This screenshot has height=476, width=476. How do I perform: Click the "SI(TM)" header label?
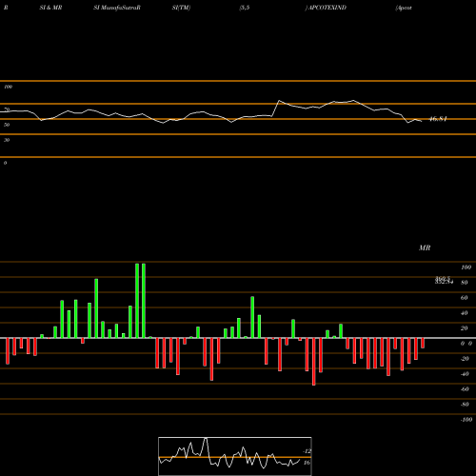tap(181, 8)
